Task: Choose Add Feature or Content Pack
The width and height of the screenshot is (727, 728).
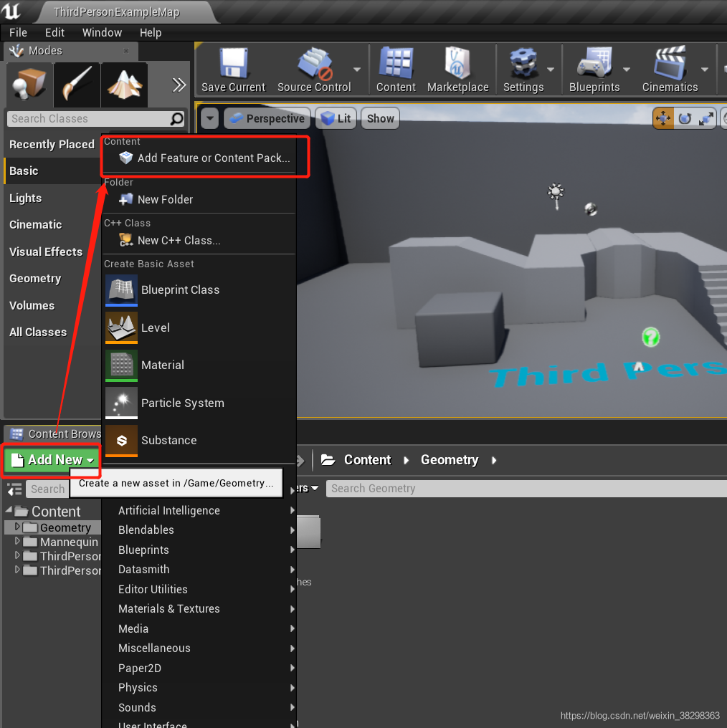Action: pos(200,158)
